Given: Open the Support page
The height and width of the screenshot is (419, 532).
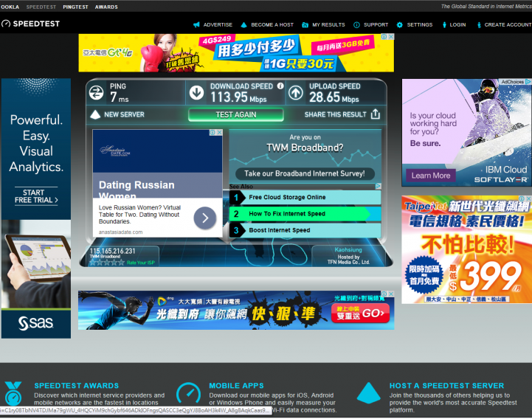Looking at the screenshot, I should (x=376, y=25).
